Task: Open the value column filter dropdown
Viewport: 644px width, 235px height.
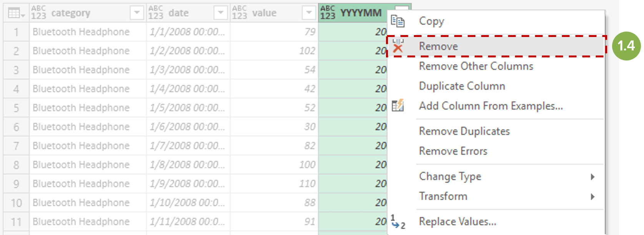Action: pos(309,13)
